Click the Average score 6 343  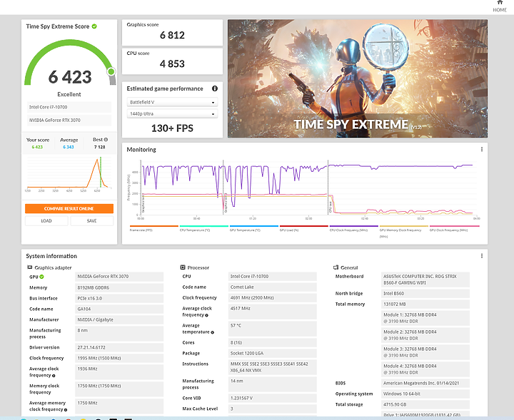pyautogui.click(x=69, y=147)
